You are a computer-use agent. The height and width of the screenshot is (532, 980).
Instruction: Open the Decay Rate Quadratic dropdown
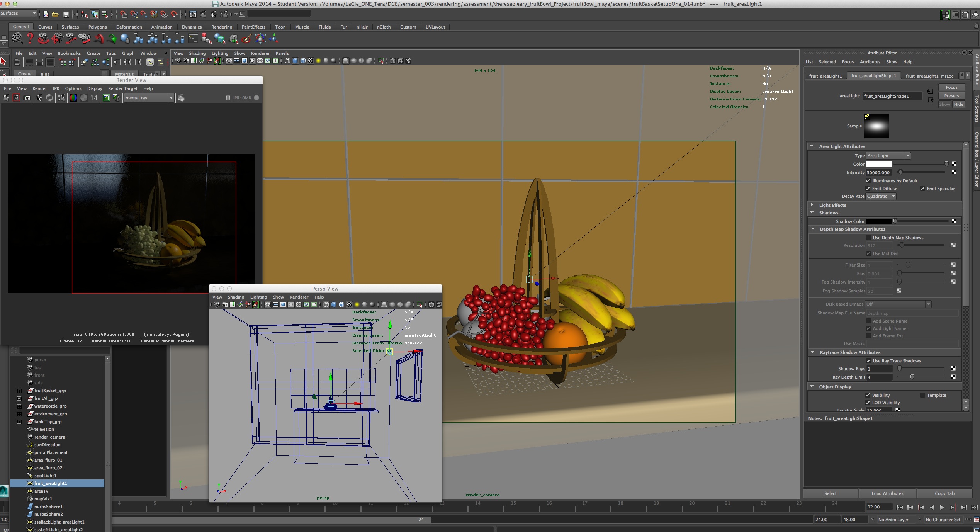pyautogui.click(x=881, y=196)
